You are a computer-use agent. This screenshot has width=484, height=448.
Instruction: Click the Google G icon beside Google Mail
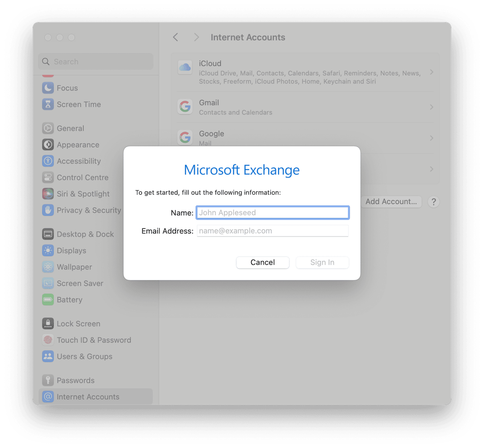click(x=185, y=138)
